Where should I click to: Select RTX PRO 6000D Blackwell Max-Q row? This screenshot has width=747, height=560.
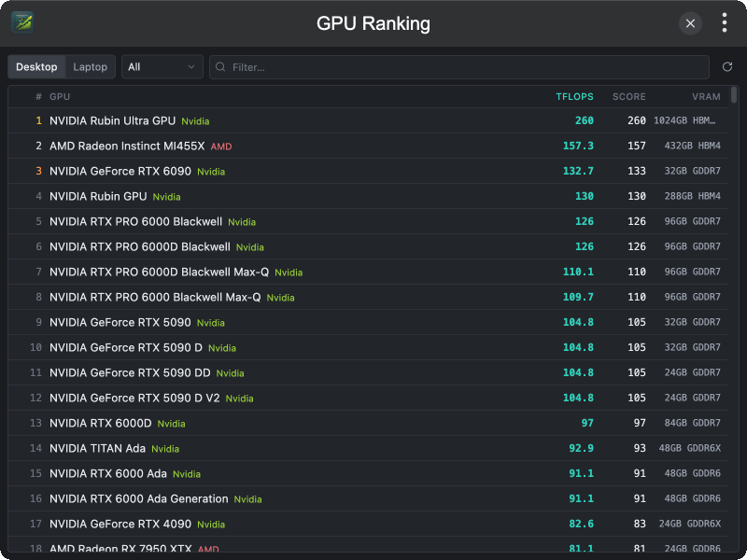(368, 272)
